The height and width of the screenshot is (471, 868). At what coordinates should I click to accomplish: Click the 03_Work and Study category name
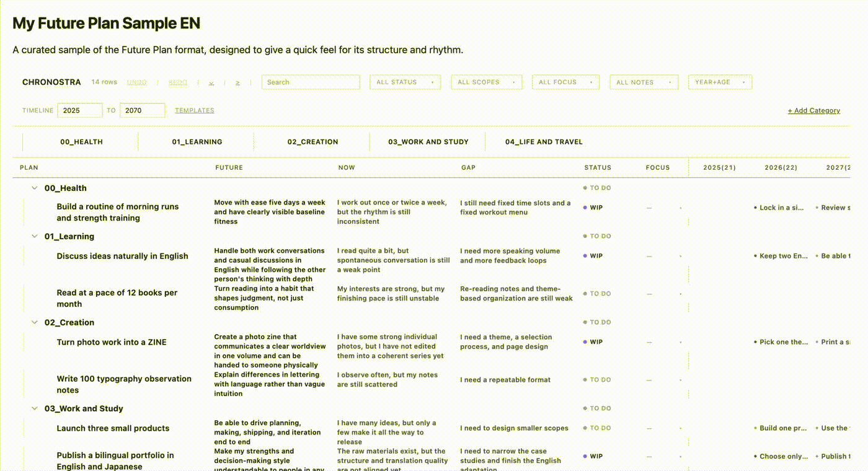click(84, 409)
